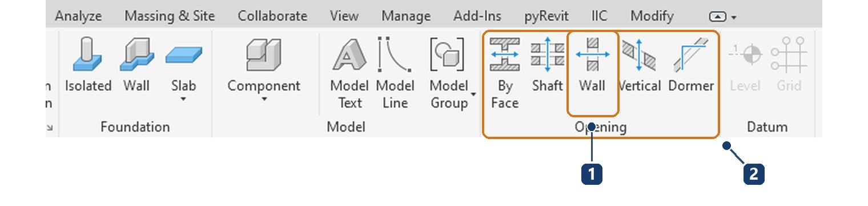Switch to the IIC tab
868x206 pixels.
click(600, 15)
